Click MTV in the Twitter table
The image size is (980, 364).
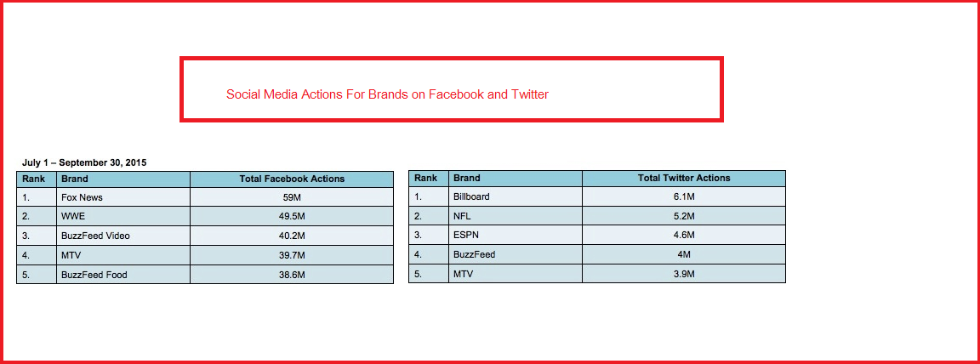tap(464, 274)
